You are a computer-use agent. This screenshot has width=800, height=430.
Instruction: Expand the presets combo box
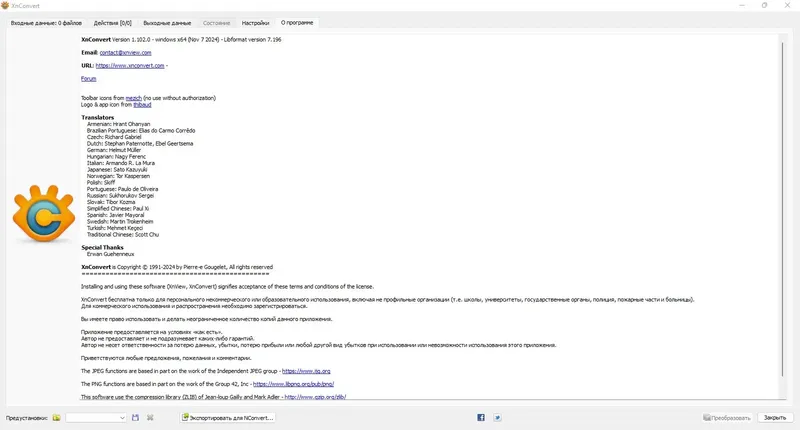(96, 418)
